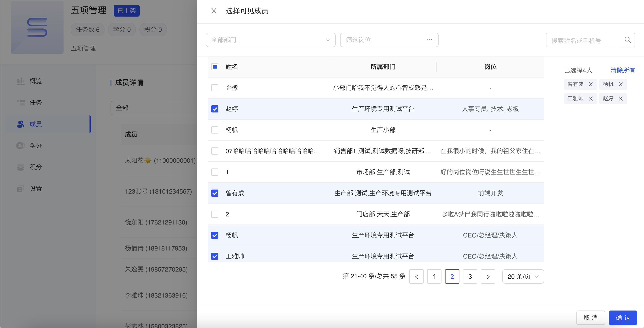
Task: Check the checkbox for row named 2
Action: (215, 214)
